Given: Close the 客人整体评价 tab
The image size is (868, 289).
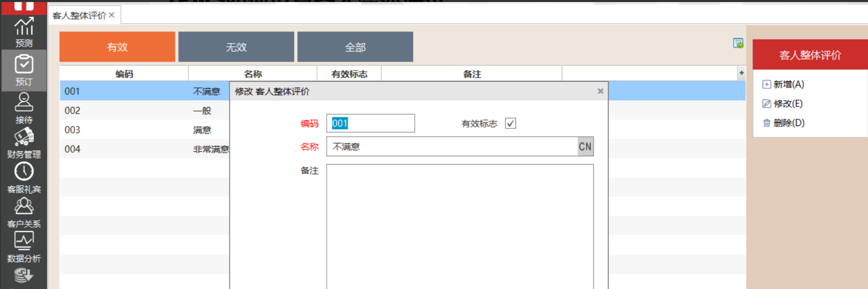Looking at the screenshot, I should (x=112, y=15).
